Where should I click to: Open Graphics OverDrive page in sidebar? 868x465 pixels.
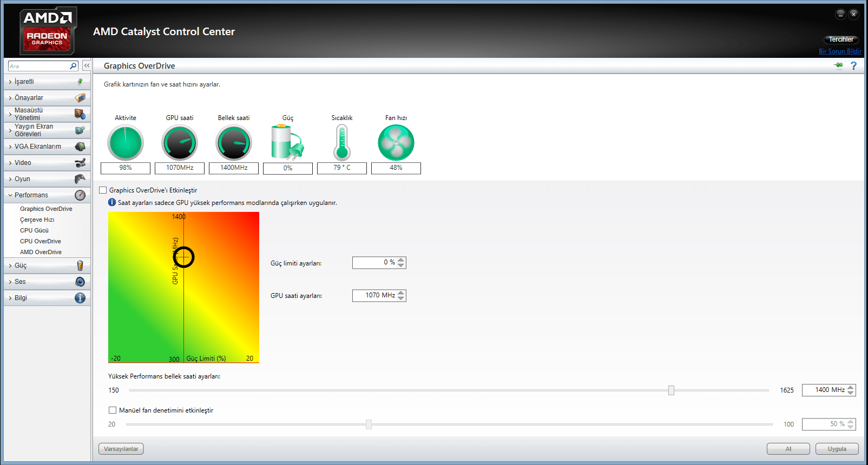click(46, 209)
